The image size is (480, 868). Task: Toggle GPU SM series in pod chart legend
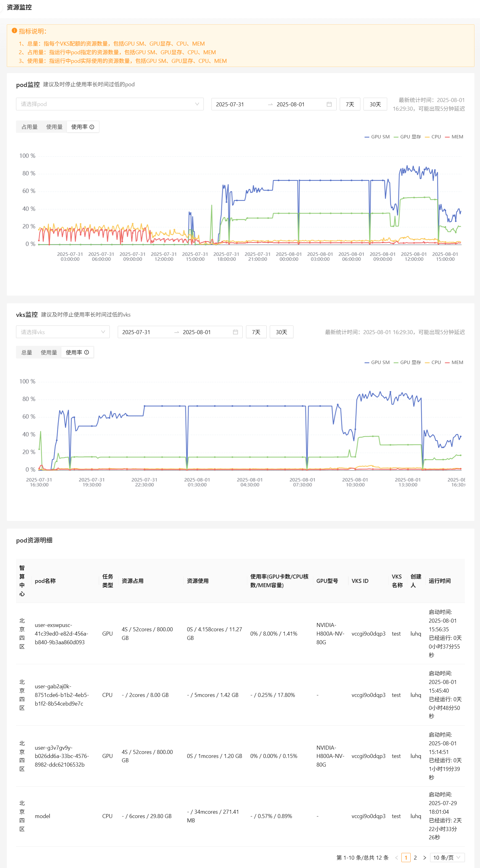click(377, 137)
